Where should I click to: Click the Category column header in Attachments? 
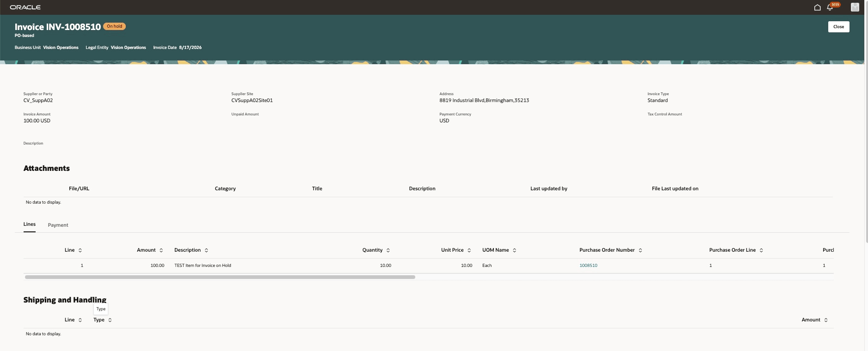[225, 189]
